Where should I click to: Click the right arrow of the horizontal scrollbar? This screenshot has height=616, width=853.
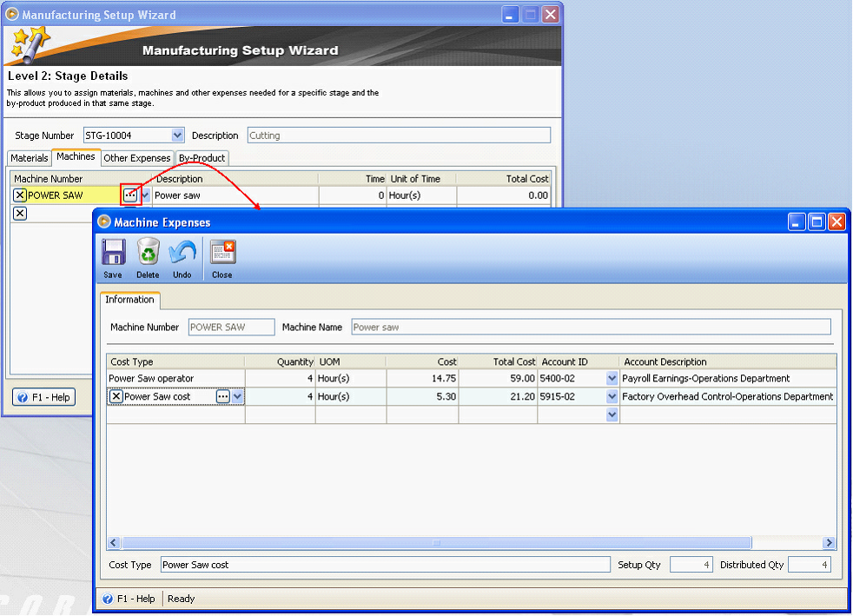point(830,542)
